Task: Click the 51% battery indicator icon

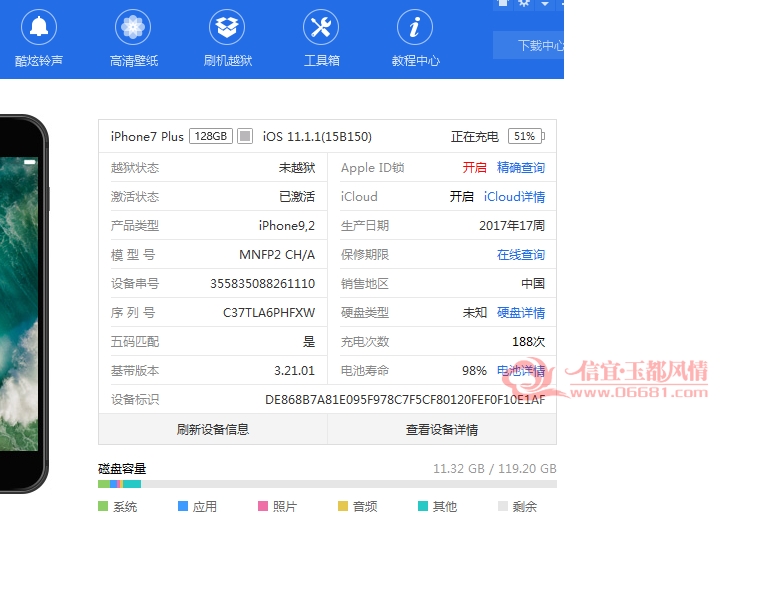Action: tap(526, 136)
